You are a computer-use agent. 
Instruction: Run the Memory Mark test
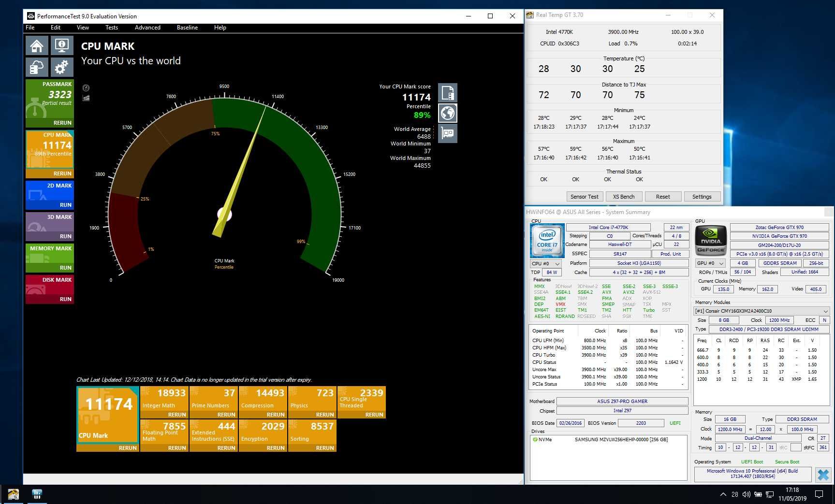click(x=65, y=268)
